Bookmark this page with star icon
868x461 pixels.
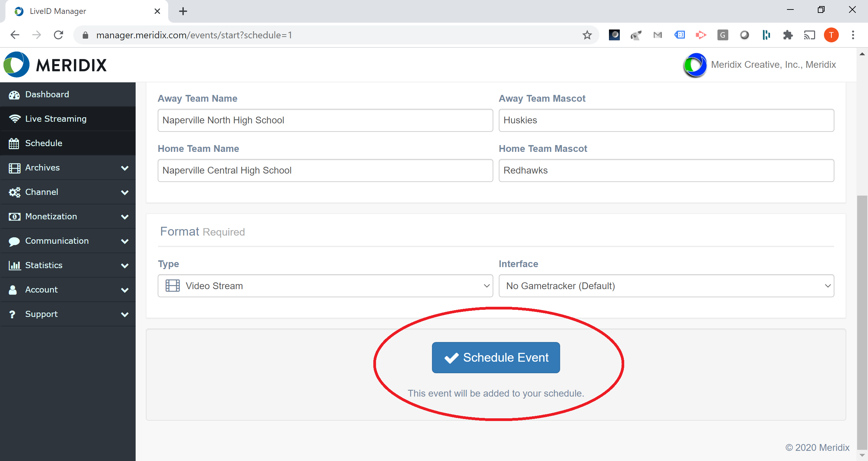[x=587, y=35]
